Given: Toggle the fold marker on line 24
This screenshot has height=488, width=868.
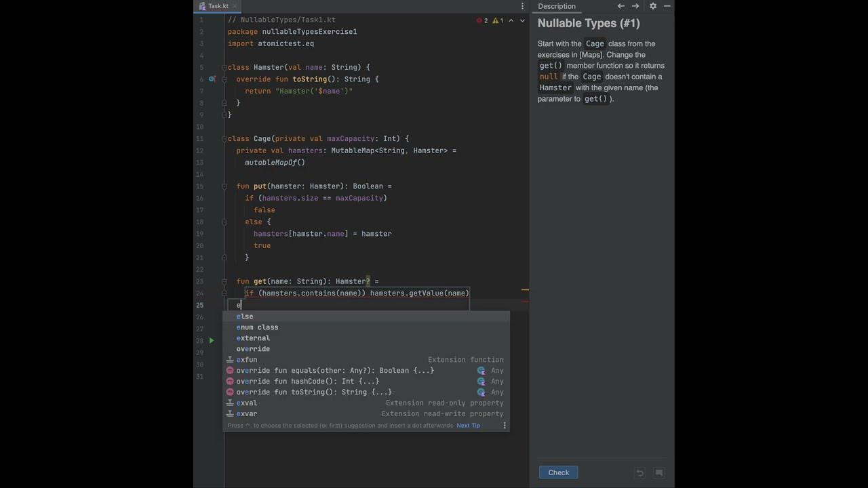Looking at the screenshot, I should [224, 293].
